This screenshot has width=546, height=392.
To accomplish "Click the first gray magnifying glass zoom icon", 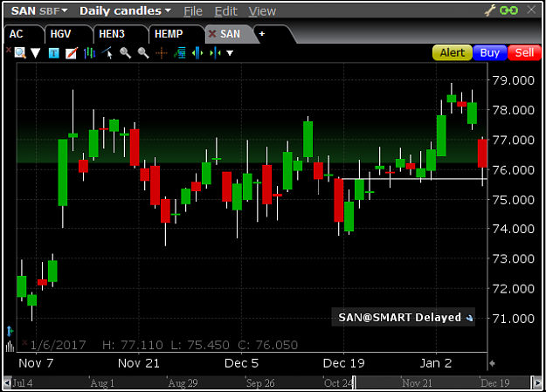I will coord(125,53).
